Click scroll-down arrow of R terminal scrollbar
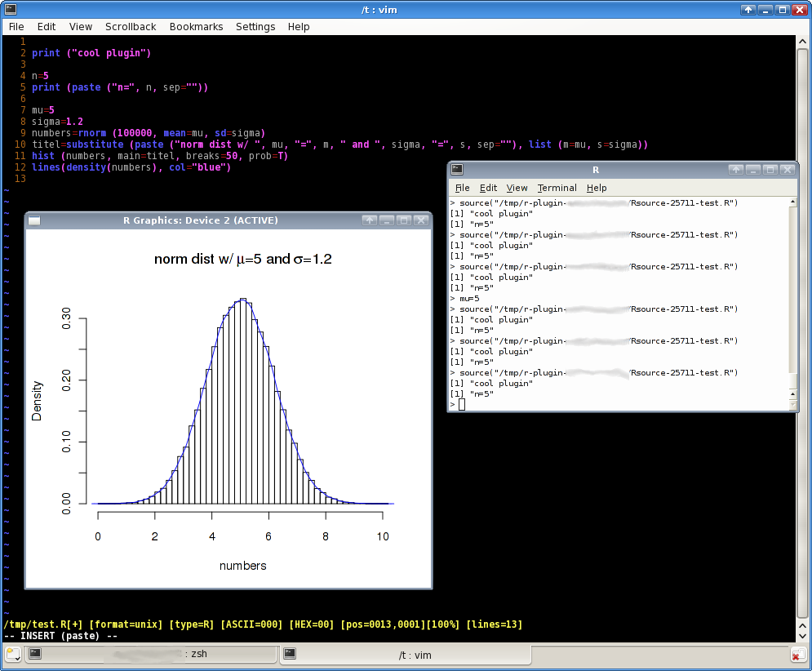 click(793, 405)
